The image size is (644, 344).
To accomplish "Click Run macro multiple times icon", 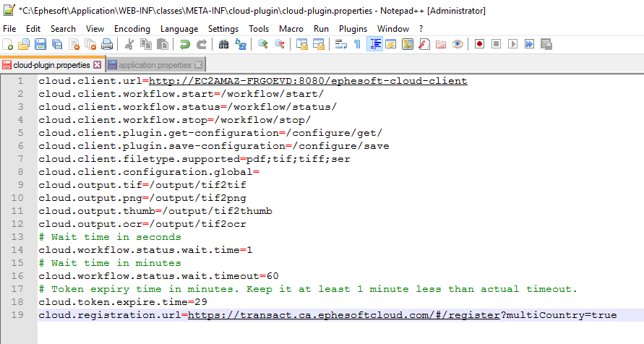I will pos(529,44).
